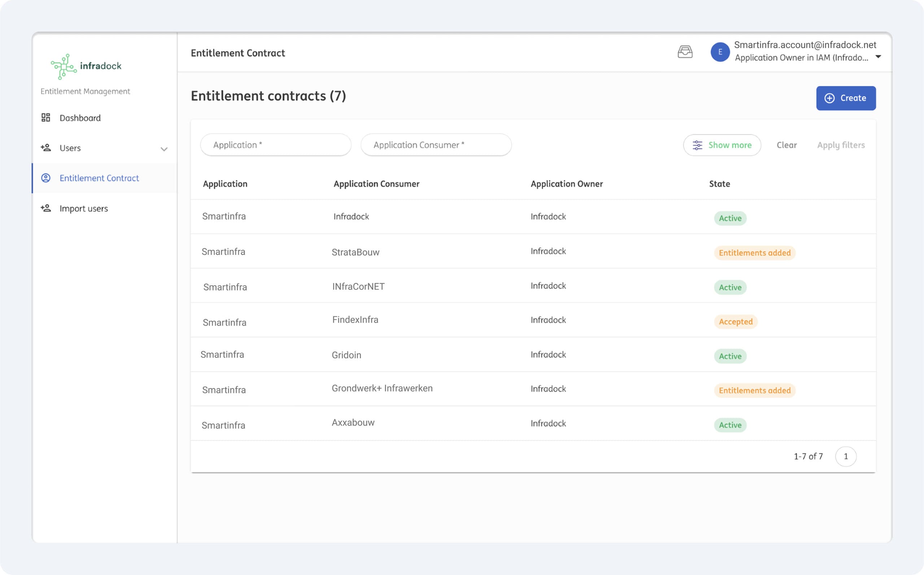The image size is (924, 575).
Task: Click Entitlement contracts (7) heading
Action: click(x=268, y=96)
